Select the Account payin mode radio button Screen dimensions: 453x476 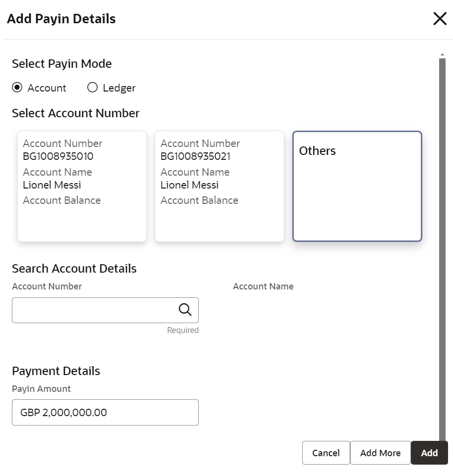tap(17, 88)
